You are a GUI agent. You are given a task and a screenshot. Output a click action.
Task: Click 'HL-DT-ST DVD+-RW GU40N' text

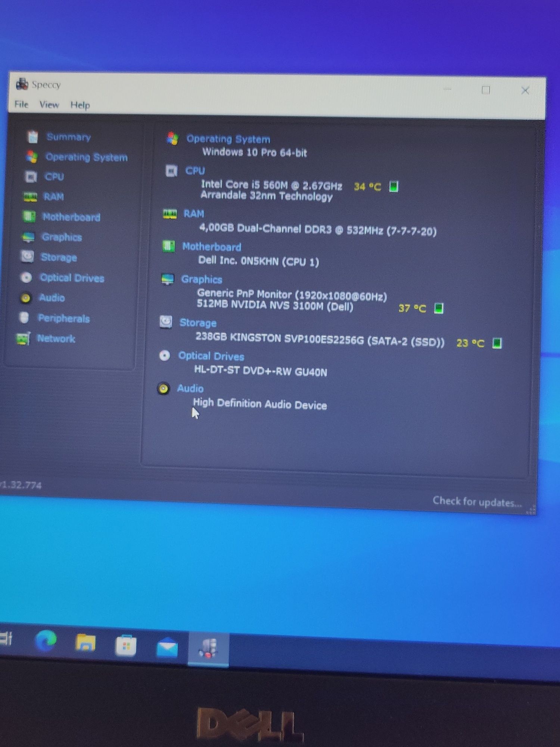261,371
